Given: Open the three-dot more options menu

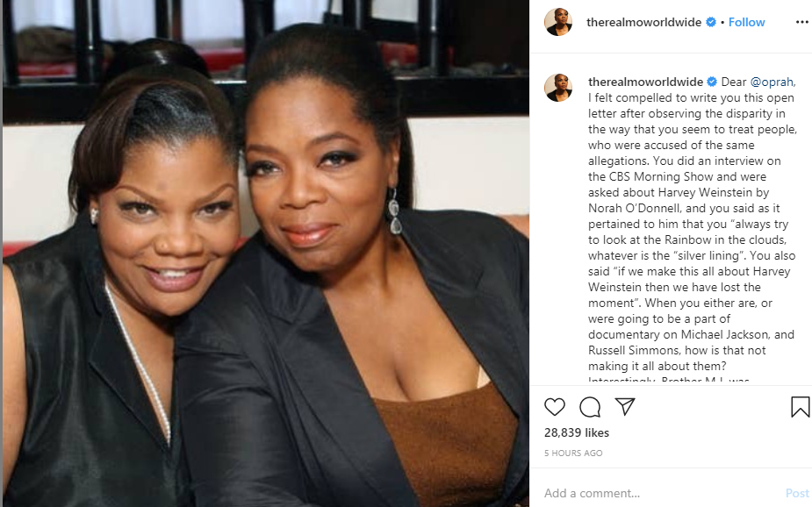Looking at the screenshot, I should [801, 22].
